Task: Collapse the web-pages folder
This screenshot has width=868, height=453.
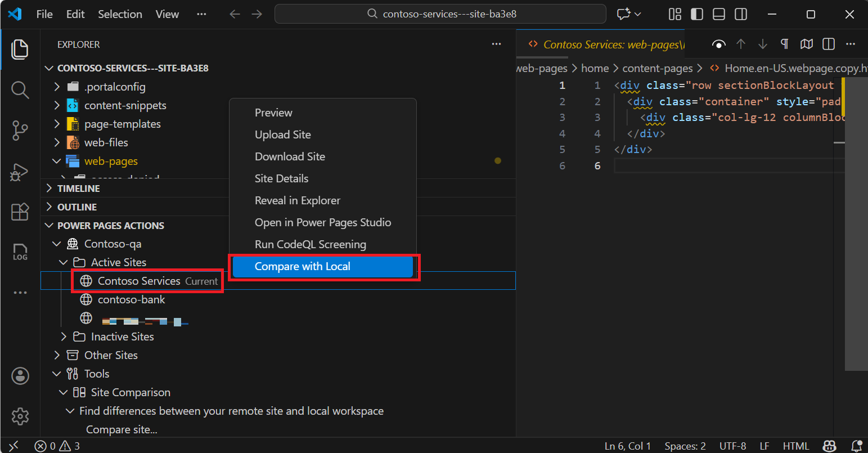Action: 56,160
